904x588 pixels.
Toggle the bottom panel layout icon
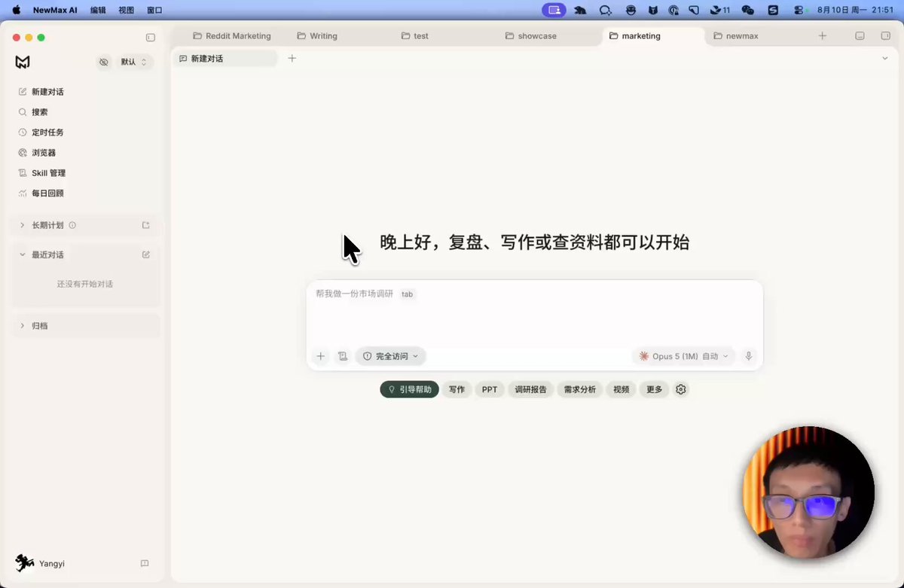(860, 36)
